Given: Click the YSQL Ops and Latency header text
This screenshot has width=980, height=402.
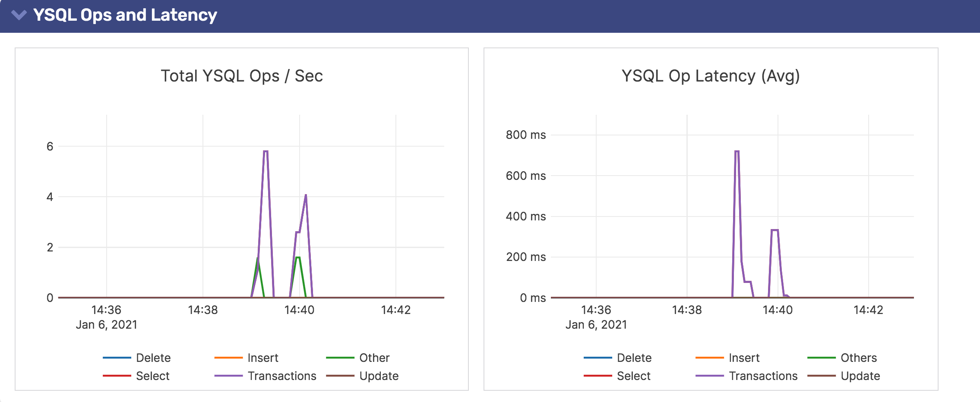Looking at the screenshot, I should (125, 16).
